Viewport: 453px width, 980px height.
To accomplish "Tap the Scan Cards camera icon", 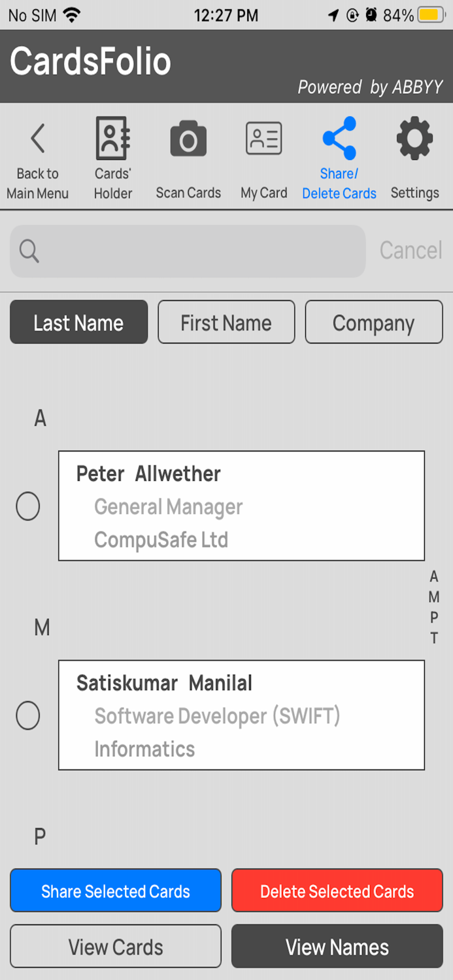I will pos(188,139).
